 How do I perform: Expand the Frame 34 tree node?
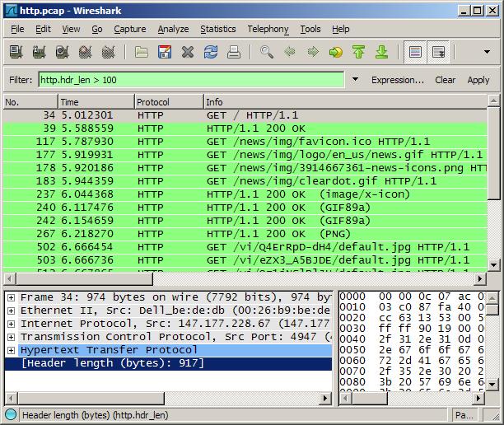click(x=11, y=297)
